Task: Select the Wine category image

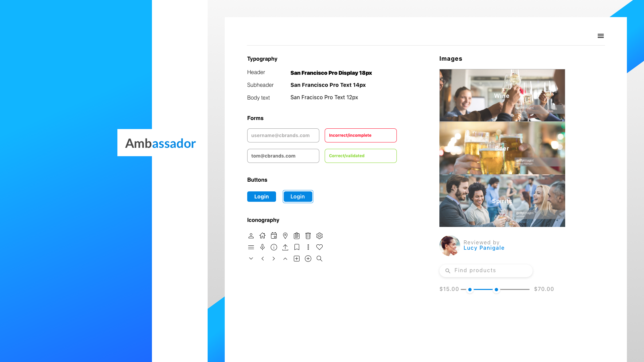Action: pos(502,96)
